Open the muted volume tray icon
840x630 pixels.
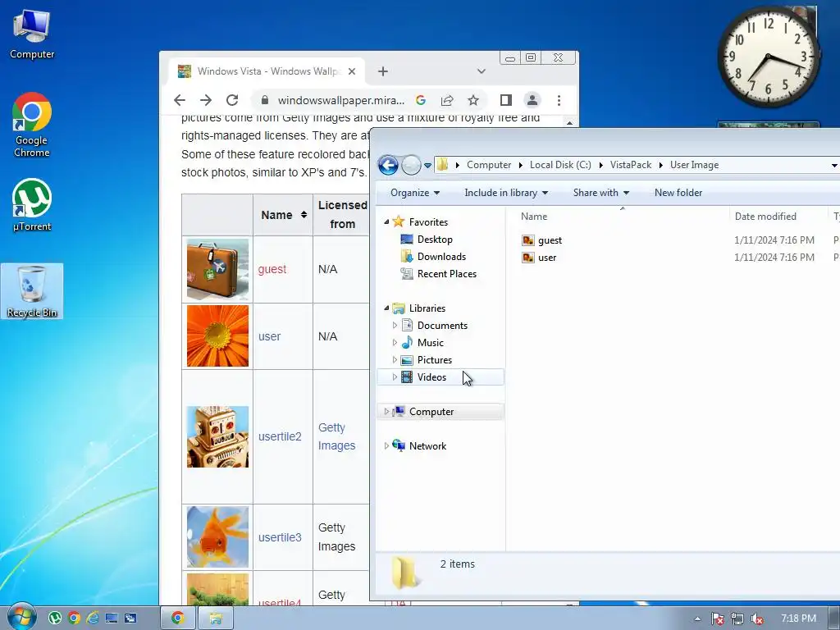(757, 619)
